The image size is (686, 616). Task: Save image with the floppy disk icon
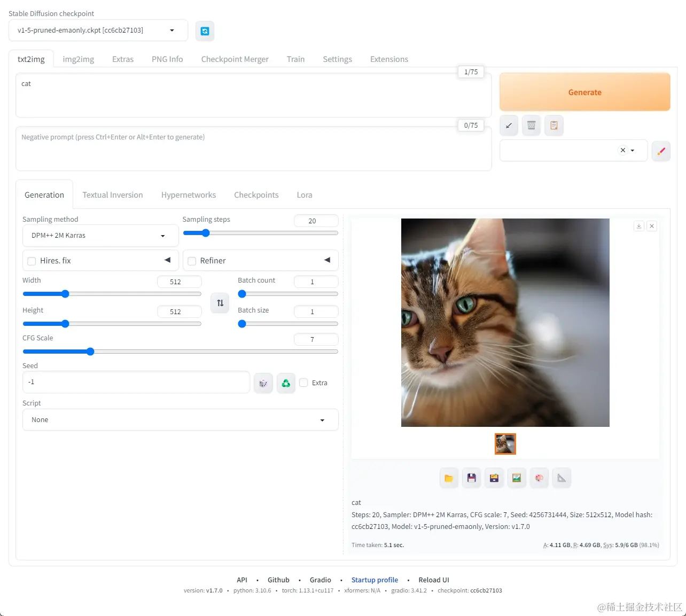point(471,478)
